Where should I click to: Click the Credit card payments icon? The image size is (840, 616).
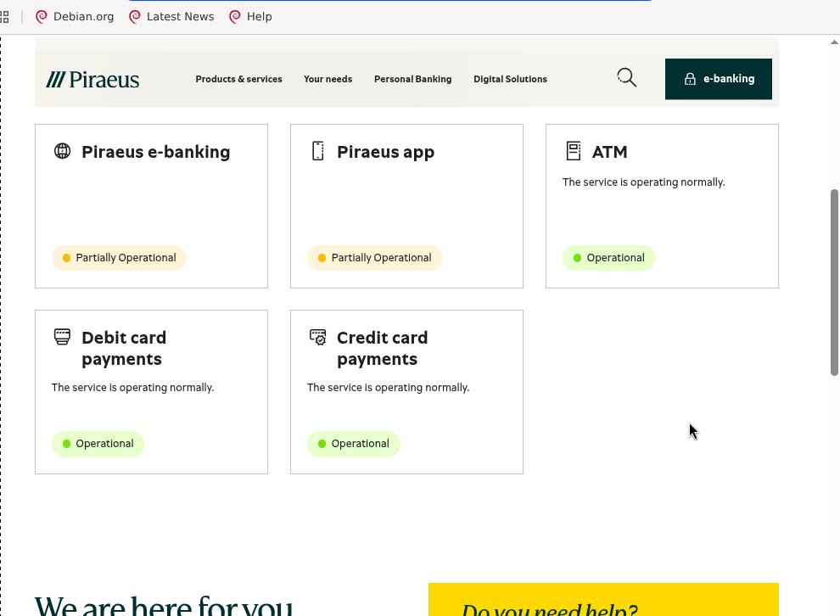tap(317, 337)
